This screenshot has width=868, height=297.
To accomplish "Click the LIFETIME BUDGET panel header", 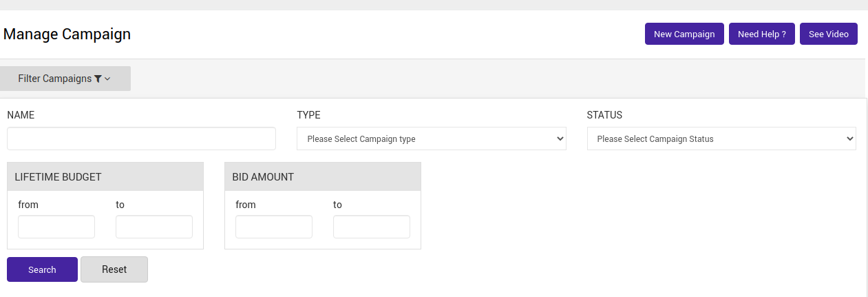I will coord(58,177).
